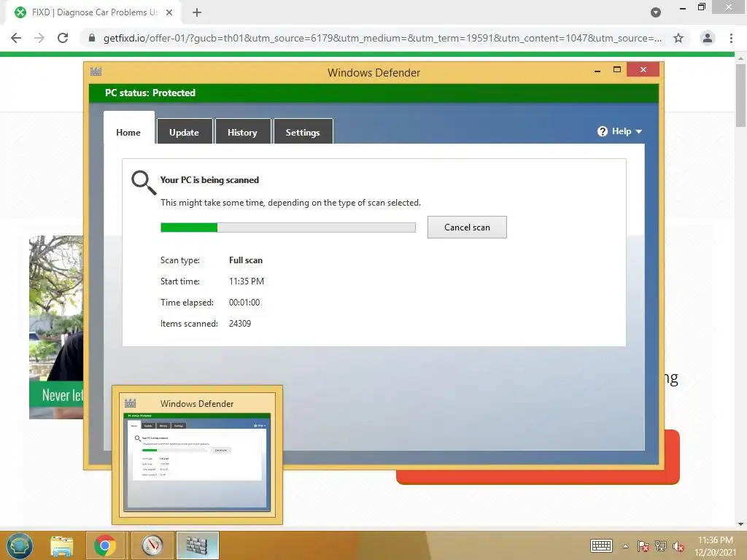Screen dimensions: 747x560
Task: Click the Chrome forward arrow
Action: [x=39, y=38]
